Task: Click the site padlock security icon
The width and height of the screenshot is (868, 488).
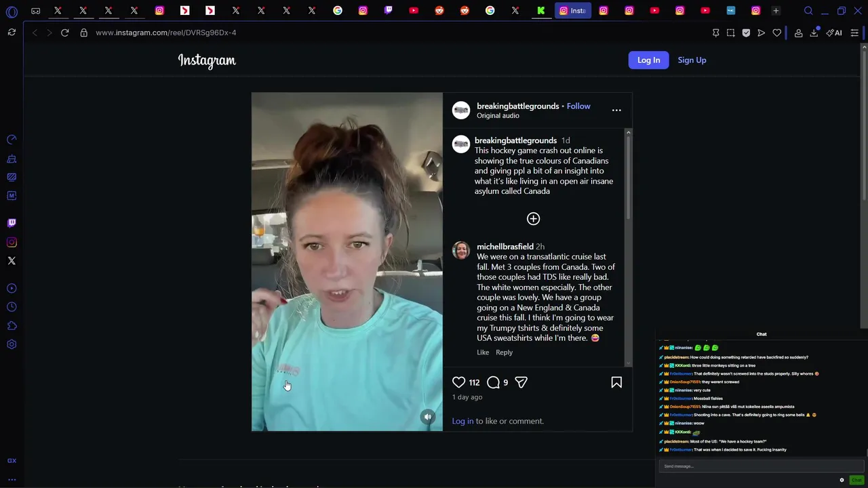Action: (x=84, y=33)
